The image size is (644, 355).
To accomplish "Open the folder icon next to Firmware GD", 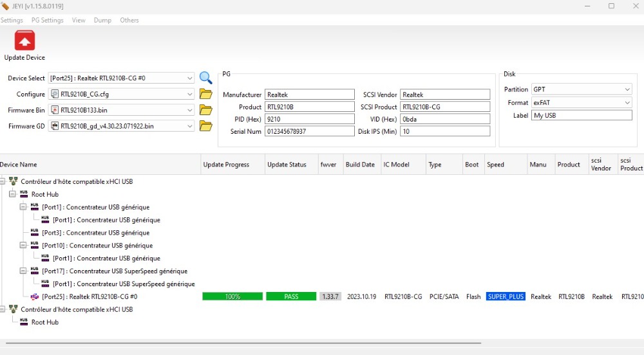I will click(x=205, y=126).
